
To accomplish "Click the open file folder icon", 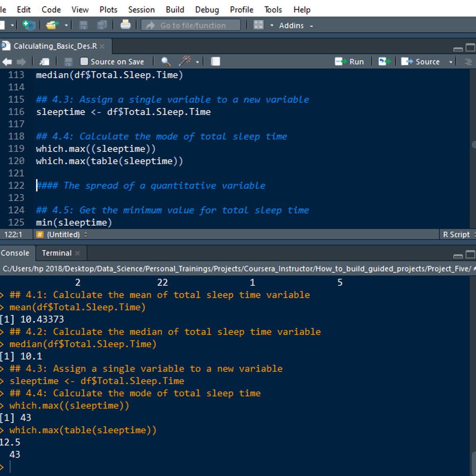I will coord(52,25).
